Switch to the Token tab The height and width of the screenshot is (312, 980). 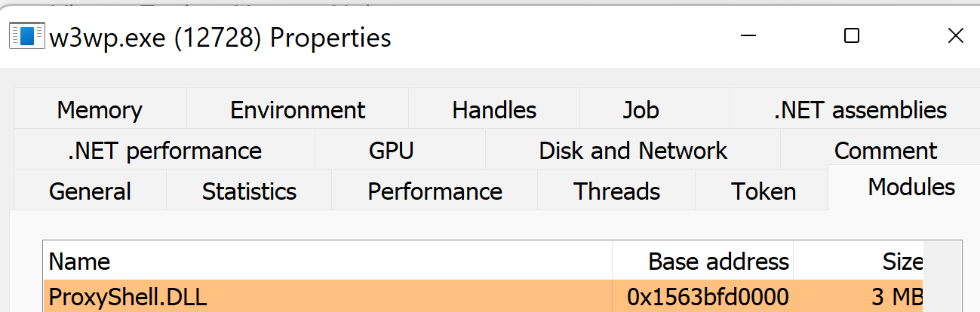[x=763, y=191]
